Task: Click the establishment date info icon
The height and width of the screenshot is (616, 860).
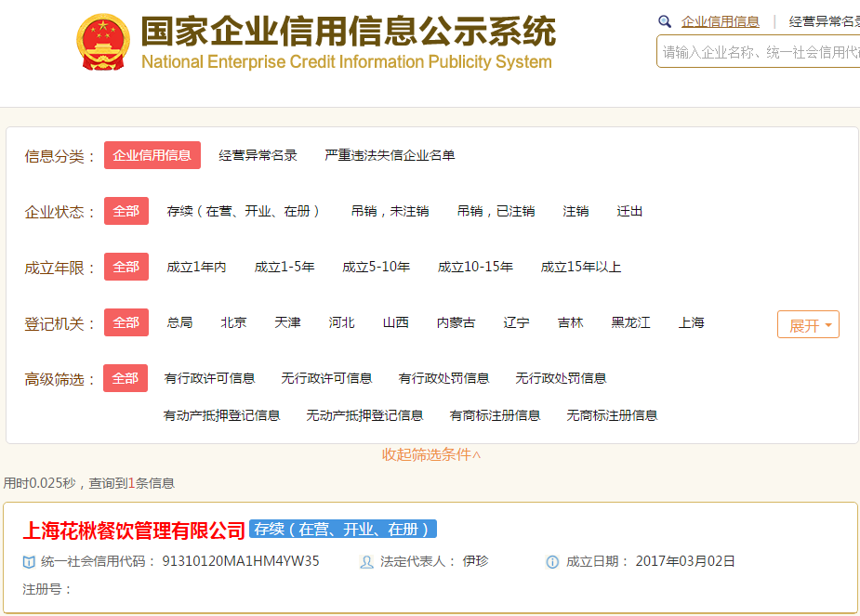Action: click(552, 561)
